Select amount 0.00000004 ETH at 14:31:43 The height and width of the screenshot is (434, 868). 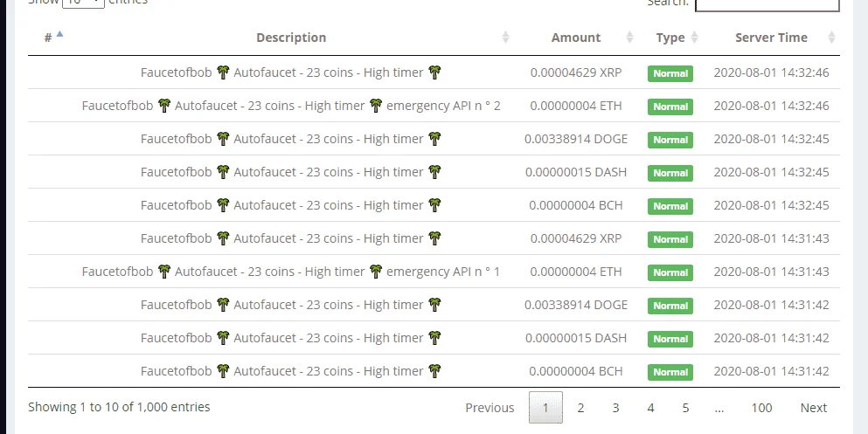pos(576,272)
